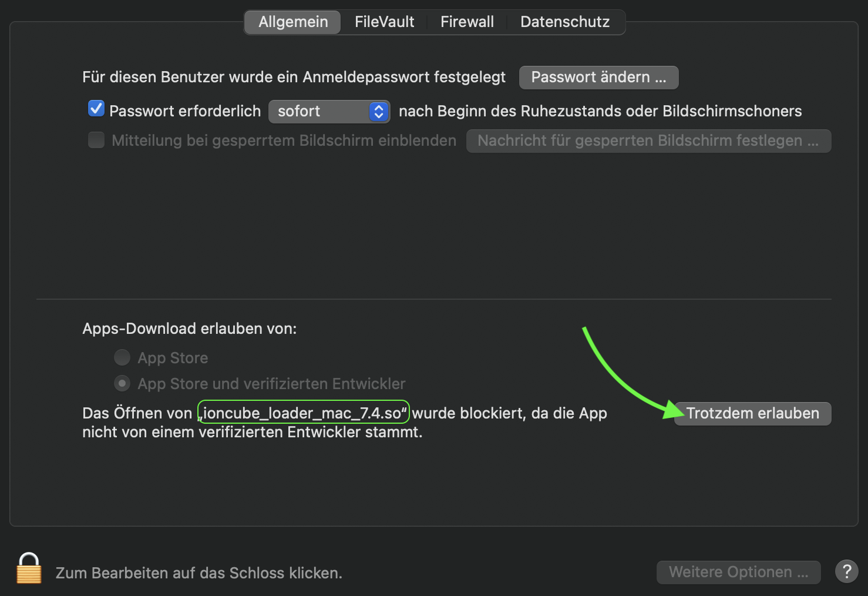Viewport: 868px width, 596px height.
Task: Switch to the Allgemein tab
Action: pos(293,22)
